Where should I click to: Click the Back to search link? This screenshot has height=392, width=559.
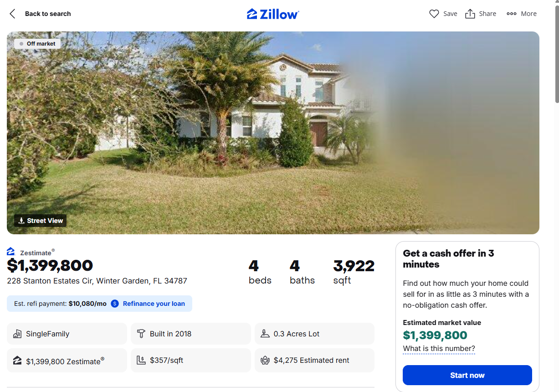pos(48,14)
